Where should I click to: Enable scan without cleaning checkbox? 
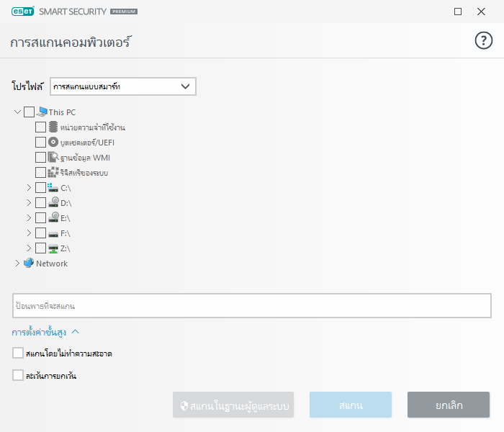click(x=18, y=353)
